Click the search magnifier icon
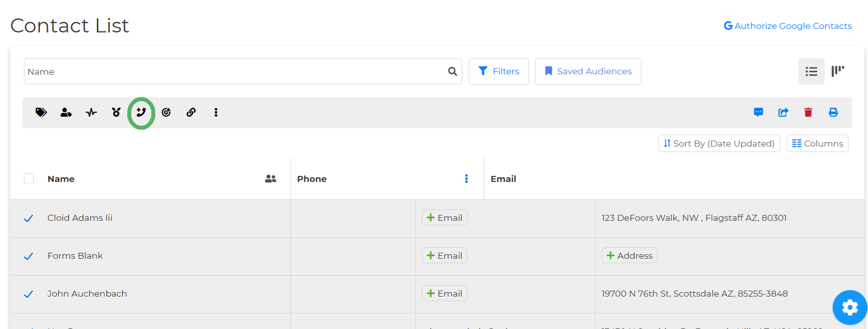Screen dimensions: 868x329 (x=453, y=71)
